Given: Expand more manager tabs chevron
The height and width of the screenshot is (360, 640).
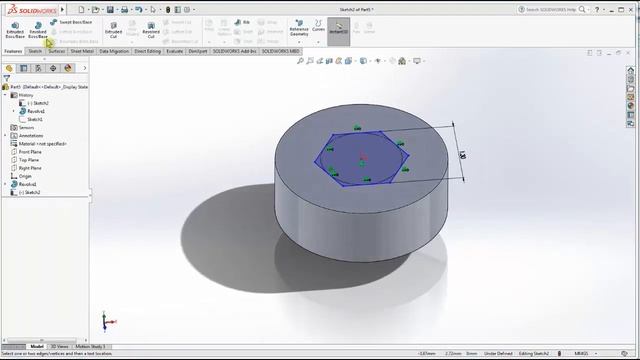Looking at the screenshot, I should click(84, 68).
